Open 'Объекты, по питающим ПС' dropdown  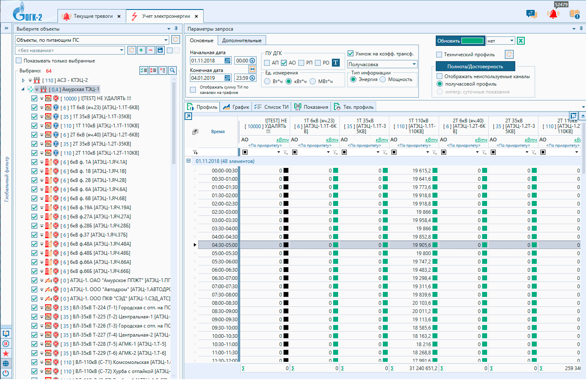166,40
